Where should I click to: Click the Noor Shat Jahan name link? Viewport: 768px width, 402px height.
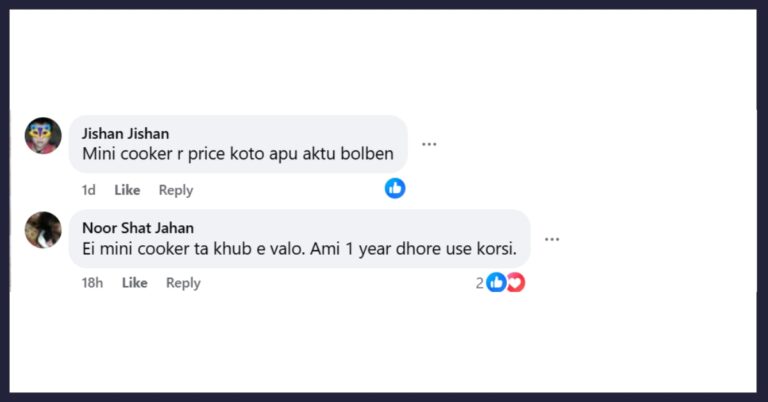pyautogui.click(x=138, y=228)
